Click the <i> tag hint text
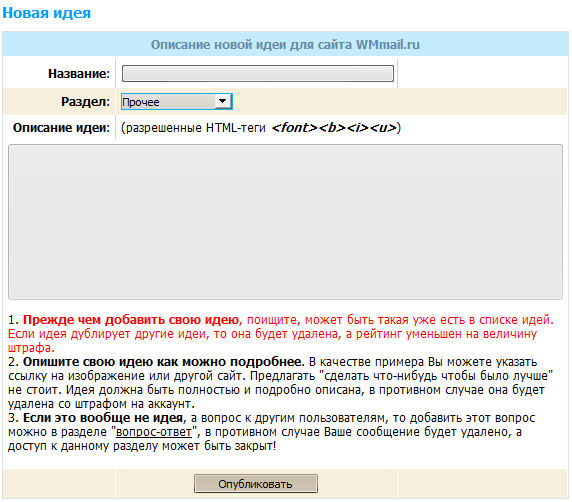 point(358,128)
